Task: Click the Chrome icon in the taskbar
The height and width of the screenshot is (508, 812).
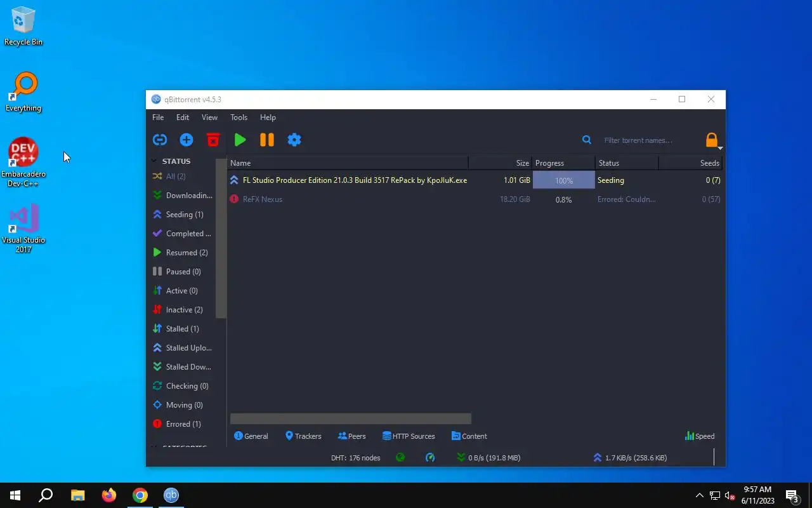Action: click(x=140, y=495)
